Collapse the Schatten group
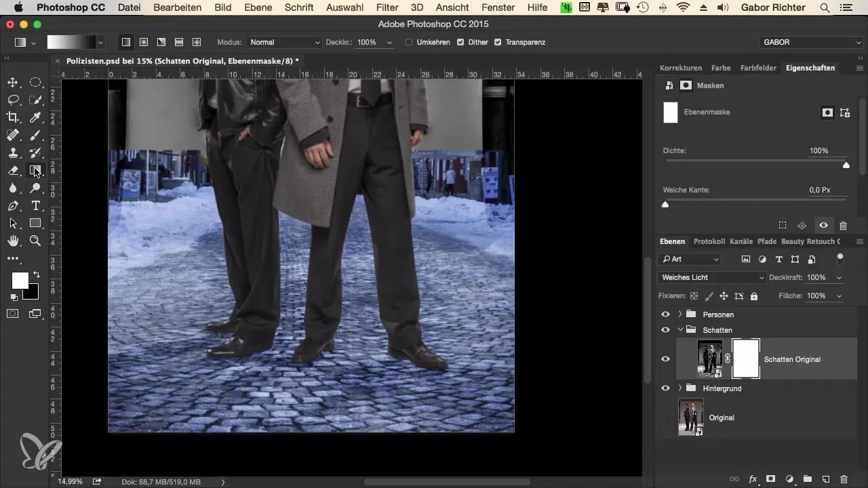Image resolution: width=868 pixels, height=488 pixels. [x=680, y=330]
